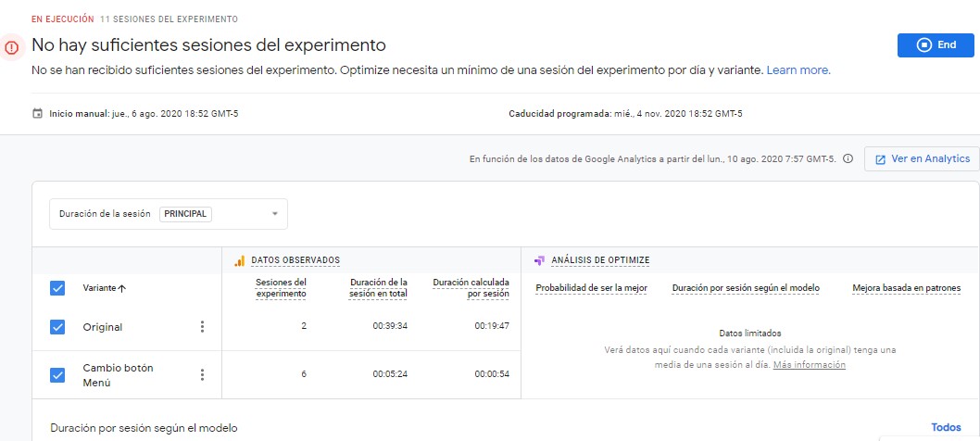Click the Duración calculada por sesión header
The height and width of the screenshot is (441, 980).
coord(471,287)
